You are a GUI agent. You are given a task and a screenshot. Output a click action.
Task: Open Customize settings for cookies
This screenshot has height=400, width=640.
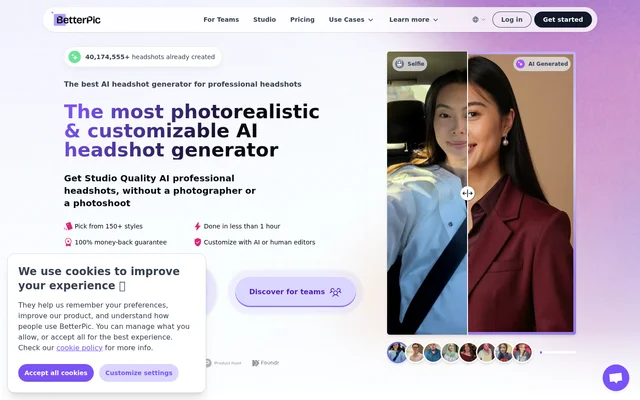point(139,373)
